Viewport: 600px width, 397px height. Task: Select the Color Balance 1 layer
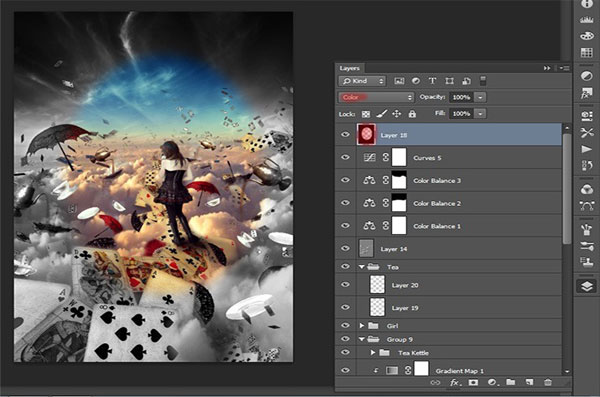coord(448,225)
